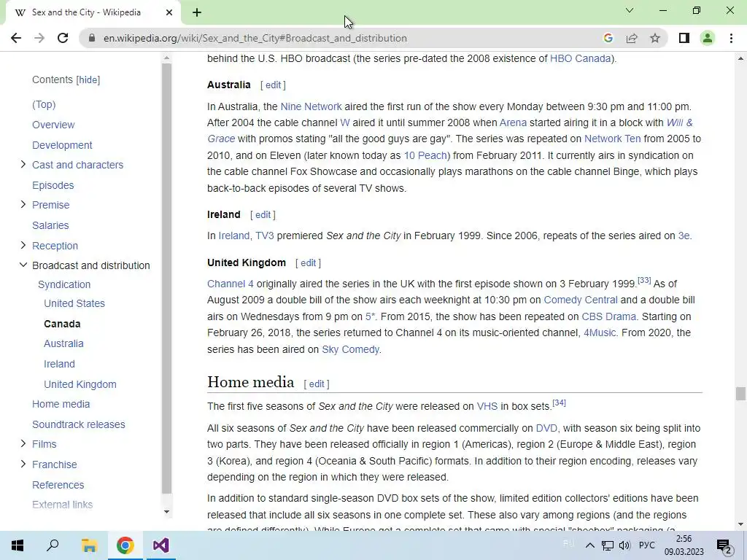Switch to Chrome in taskbar
Screen dimensions: 747x560
(x=125, y=545)
